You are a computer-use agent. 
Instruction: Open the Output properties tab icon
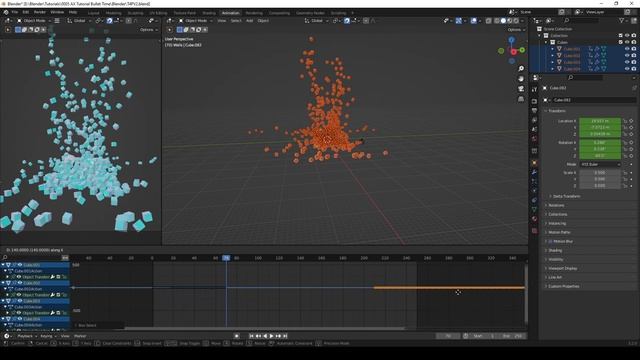pos(534,111)
